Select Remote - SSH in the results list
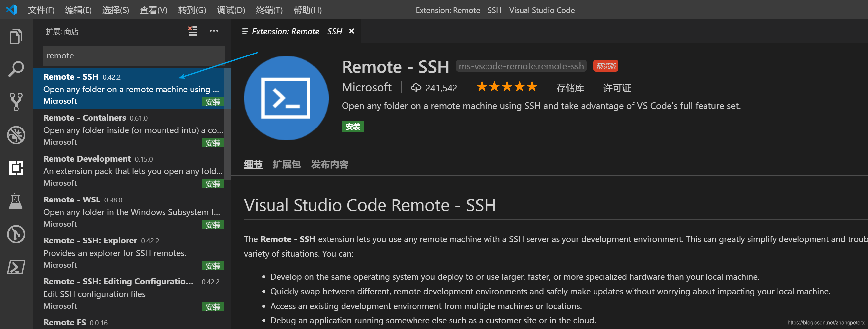868x329 pixels. click(129, 88)
